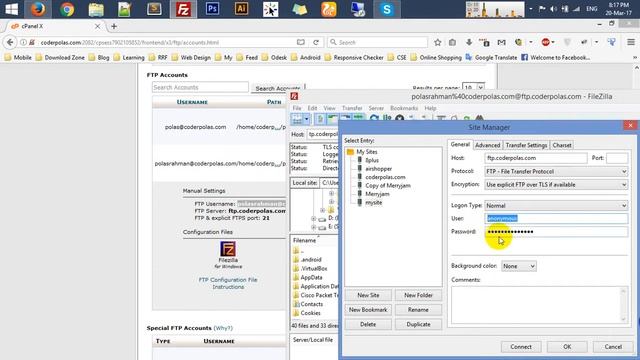Open the View menu in FileZilla
The image size is (640, 360).
tap(329, 108)
